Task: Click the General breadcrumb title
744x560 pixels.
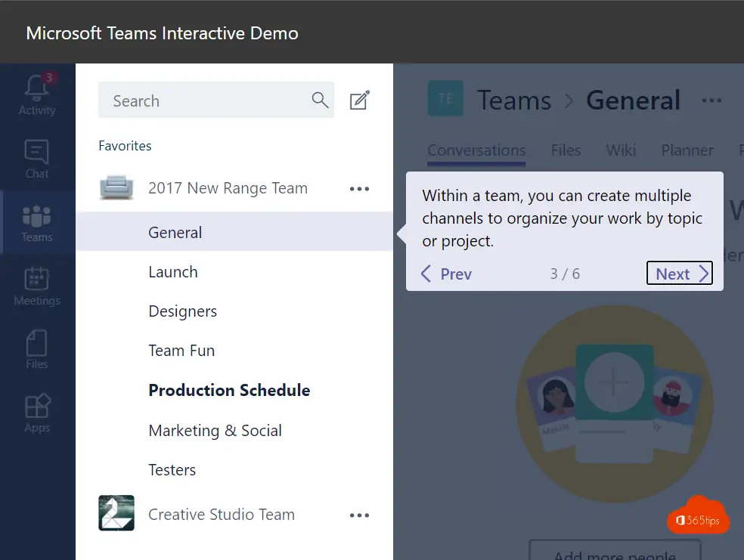Action: (633, 100)
